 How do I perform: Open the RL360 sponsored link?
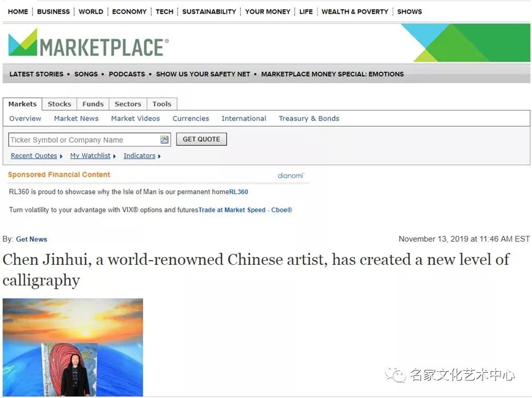pos(239,192)
